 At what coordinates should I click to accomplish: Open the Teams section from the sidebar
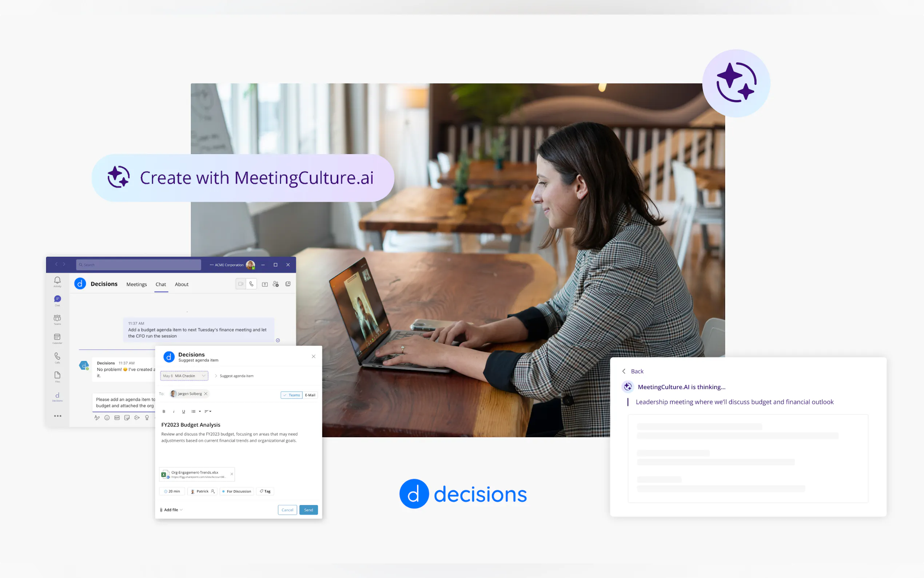click(57, 319)
